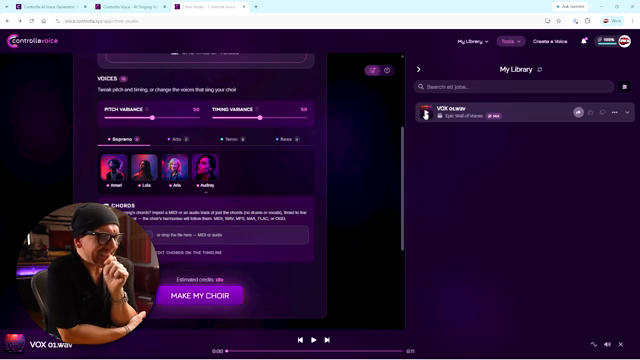Viewport: 640px width, 360px height.
Task: Reload the page with browser refresh
Action: [31, 21]
